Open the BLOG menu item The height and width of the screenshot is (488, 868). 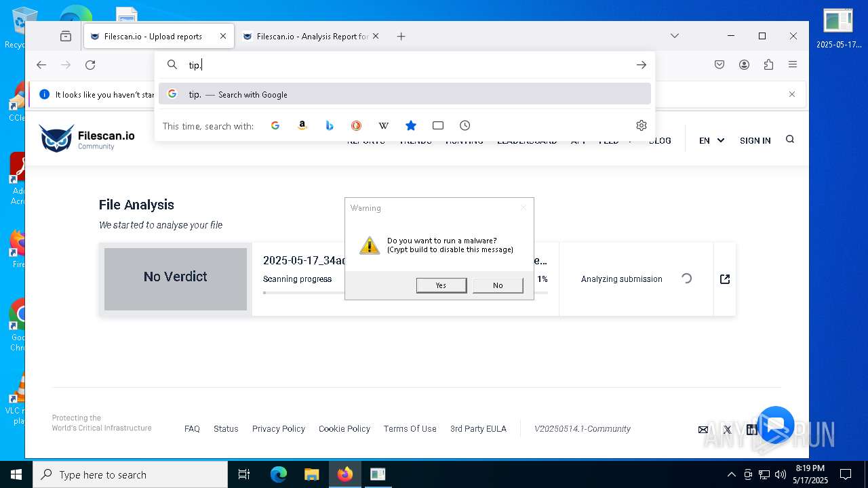(x=660, y=140)
